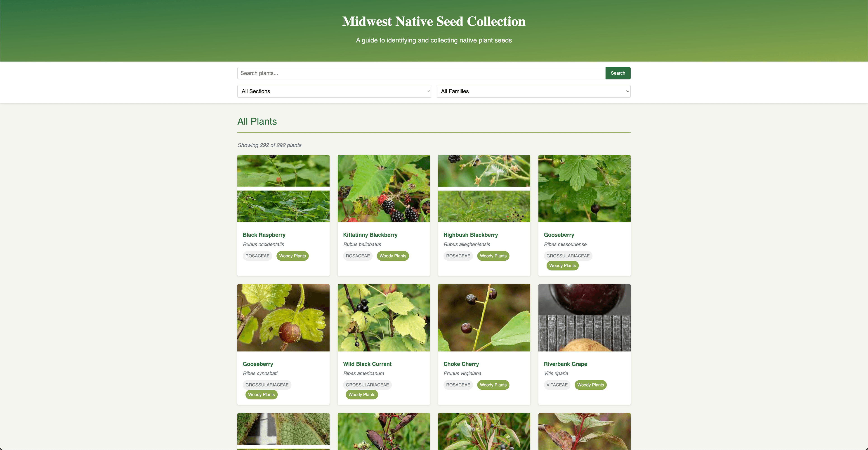Focus the Search plants input field
The height and width of the screenshot is (450, 868).
click(421, 73)
